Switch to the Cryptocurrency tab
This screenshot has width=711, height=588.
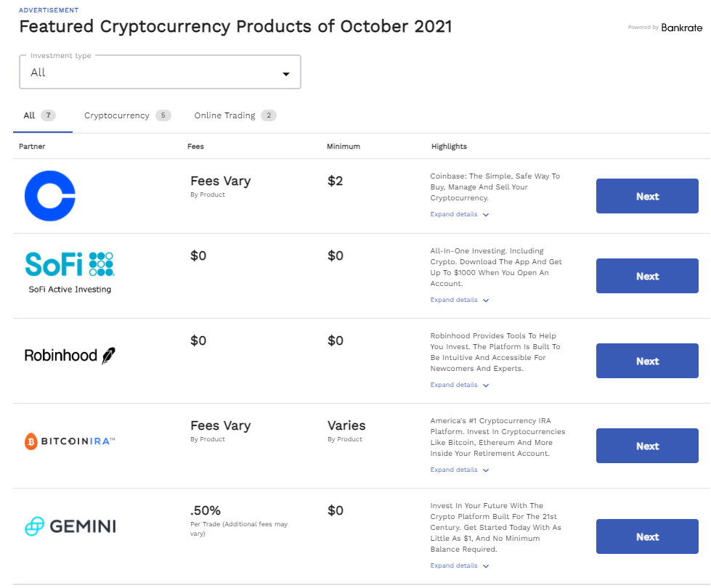[x=127, y=115]
